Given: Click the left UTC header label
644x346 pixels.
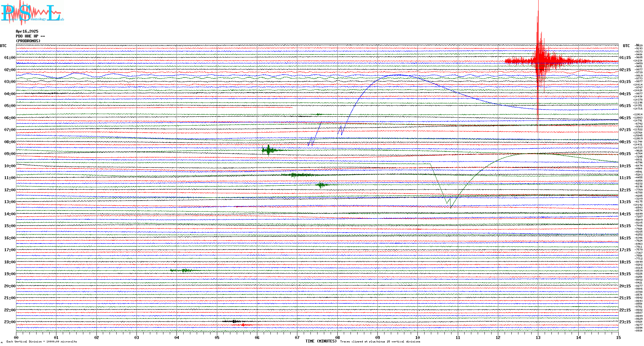Looking at the screenshot, I should click(3, 46).
